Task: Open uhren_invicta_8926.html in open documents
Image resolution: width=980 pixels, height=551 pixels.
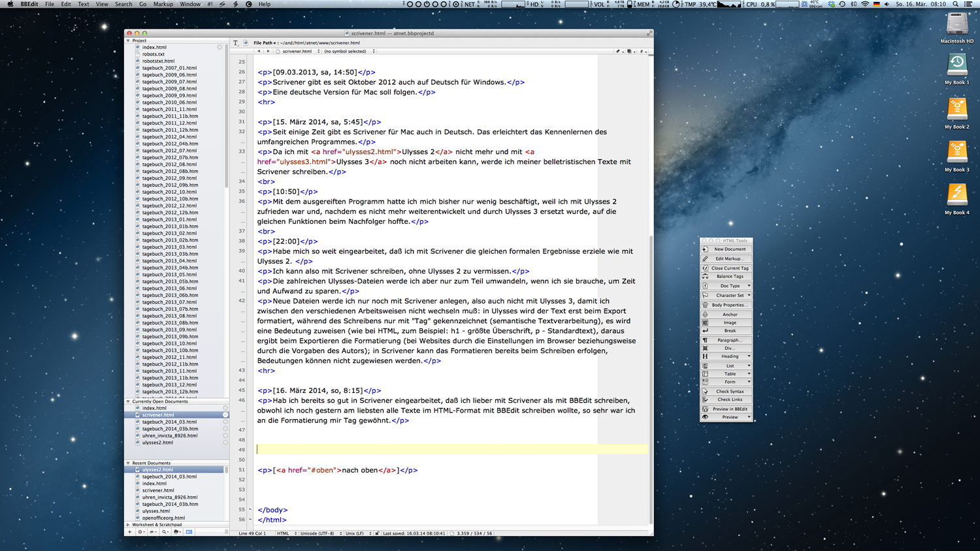Action: (170, 435)
